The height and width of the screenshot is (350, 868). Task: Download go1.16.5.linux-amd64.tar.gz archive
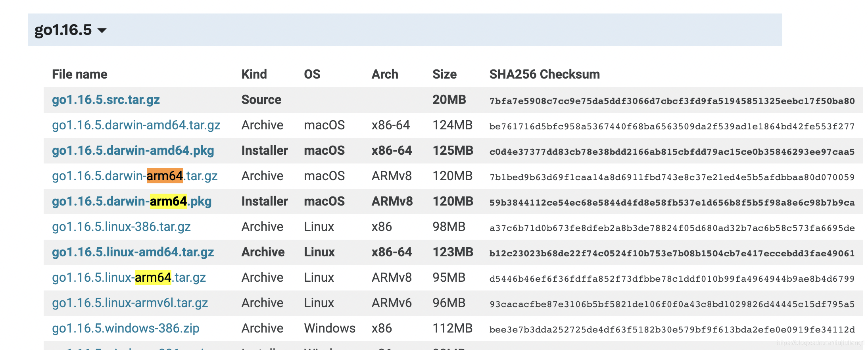[x=133, y=252]
